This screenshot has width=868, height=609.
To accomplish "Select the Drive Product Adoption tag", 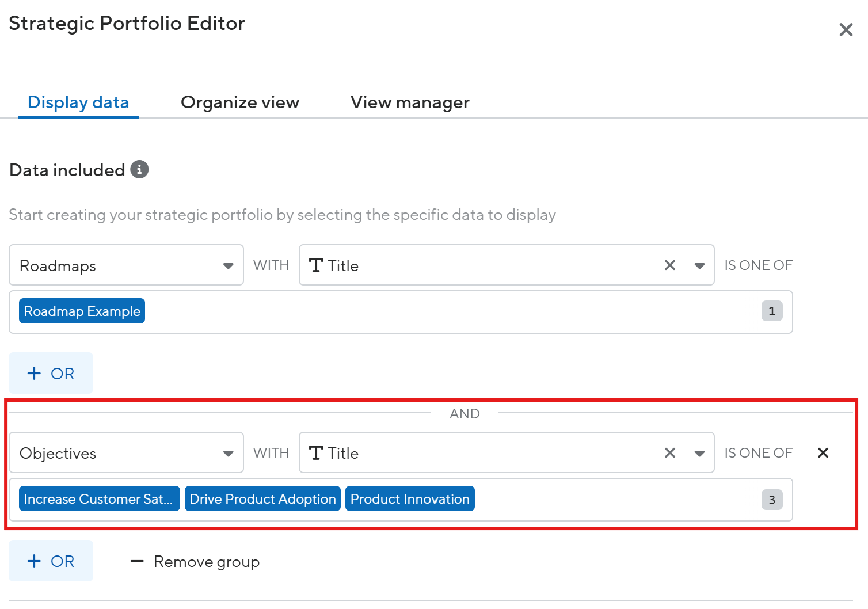I will click(262, 499).
